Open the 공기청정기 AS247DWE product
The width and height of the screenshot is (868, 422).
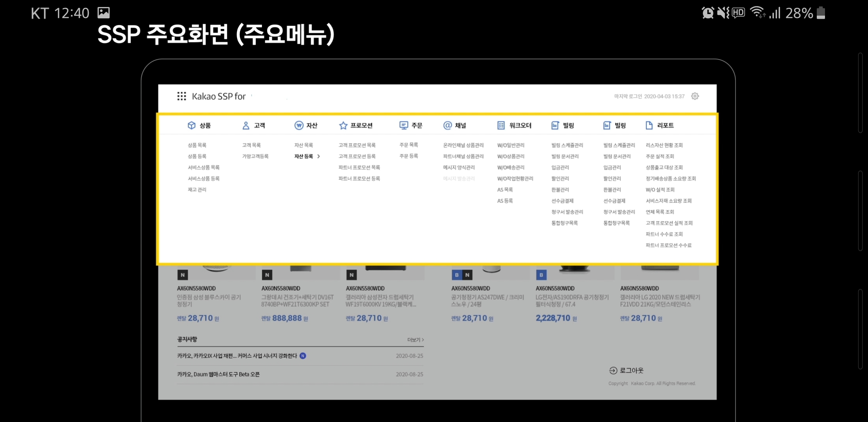(488, 301)
